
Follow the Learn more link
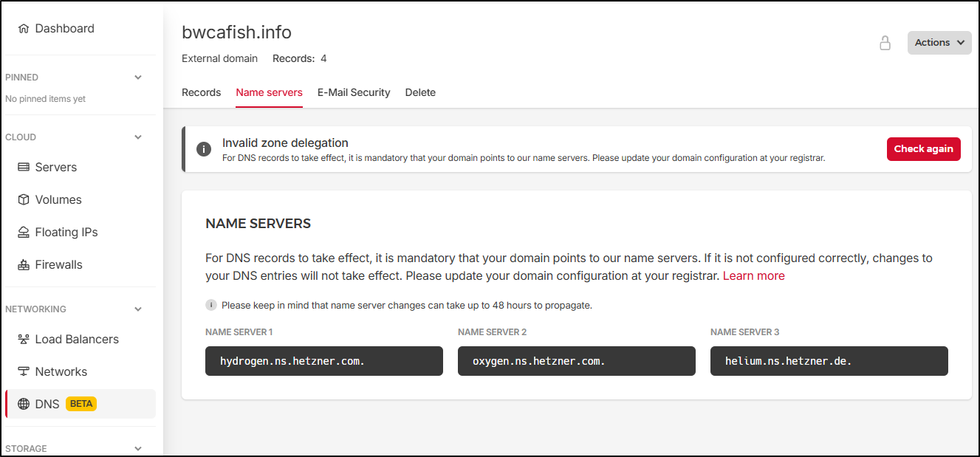tap(753, 276)
